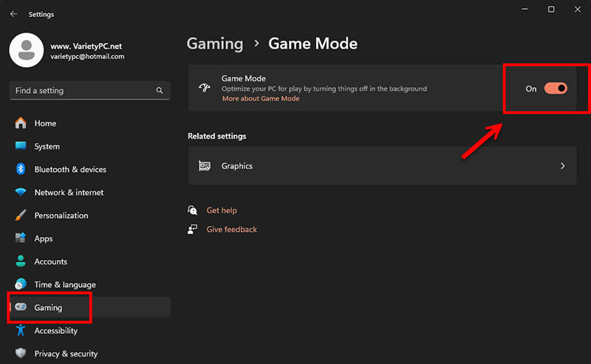Click the Privacy & security shield icon
591x364 pixels.
(x=21, y=354)
